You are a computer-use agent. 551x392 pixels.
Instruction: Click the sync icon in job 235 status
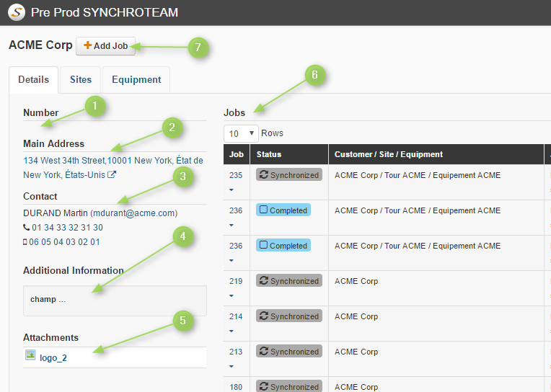click(x=264, y=174)
